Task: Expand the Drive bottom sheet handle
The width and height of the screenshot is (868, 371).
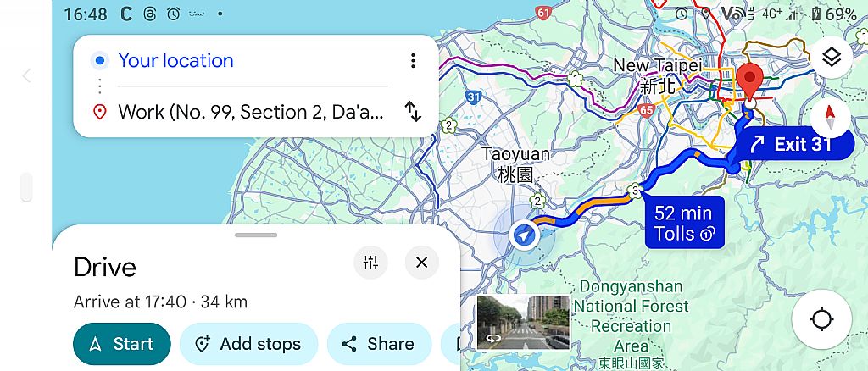Action: [x=256, y=235]
